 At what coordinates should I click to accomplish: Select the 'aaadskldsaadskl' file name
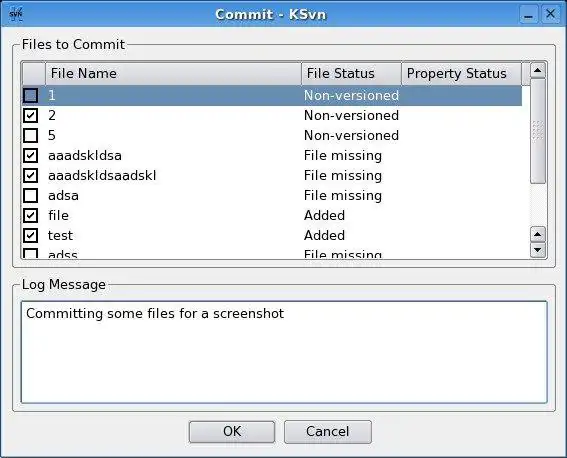pyautogui.click(x=102, y=175)
